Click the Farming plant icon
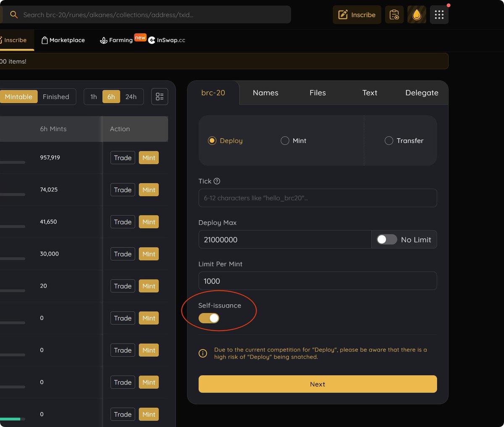 click(x=104, y=40)
